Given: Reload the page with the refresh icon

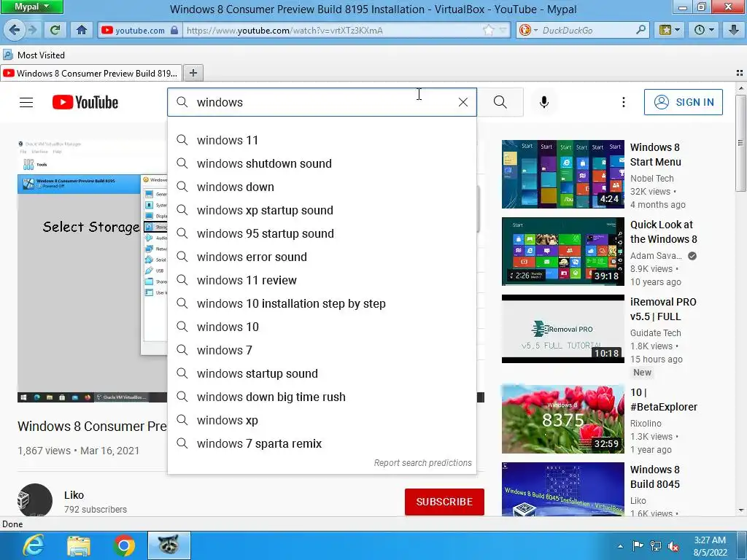Looking at the screenshot, I should (55, 31).
